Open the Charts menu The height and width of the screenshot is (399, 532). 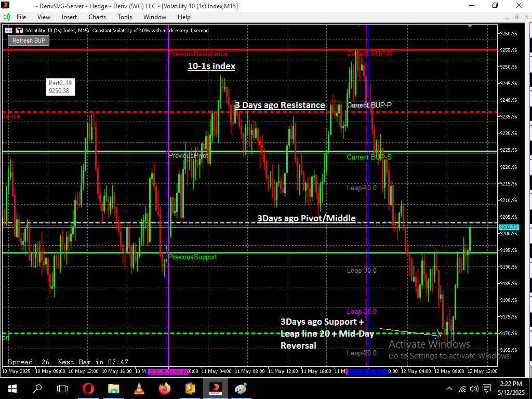pyautogui.click(x=97, y=17)
